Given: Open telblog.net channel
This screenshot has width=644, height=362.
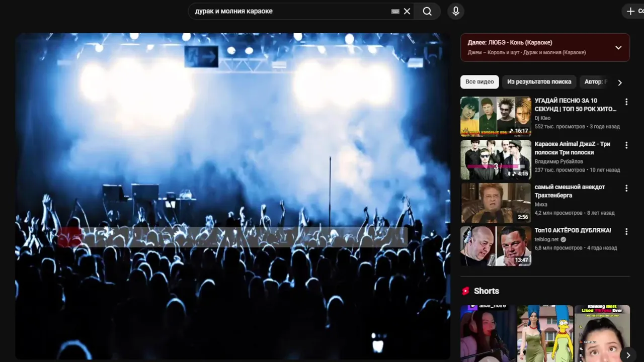Looking at the screenshot, I should pyautogui.click(x=547, y=239).
